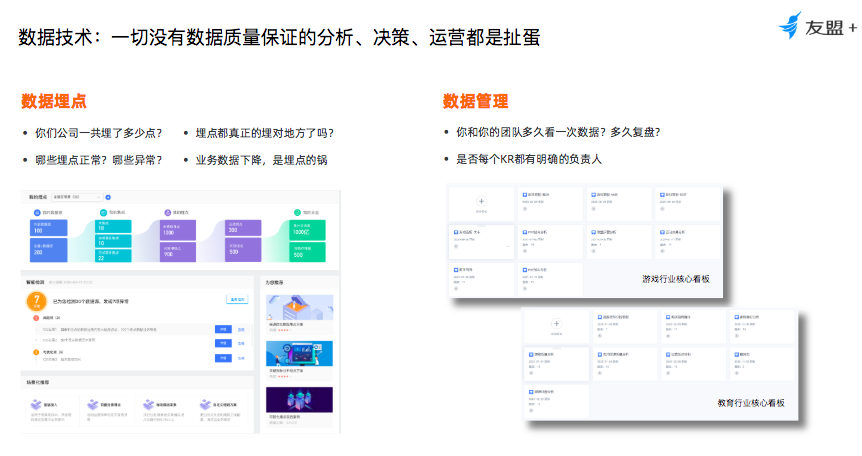
Task: Select the purple tile showing 1000
Action: click(178, 230)
